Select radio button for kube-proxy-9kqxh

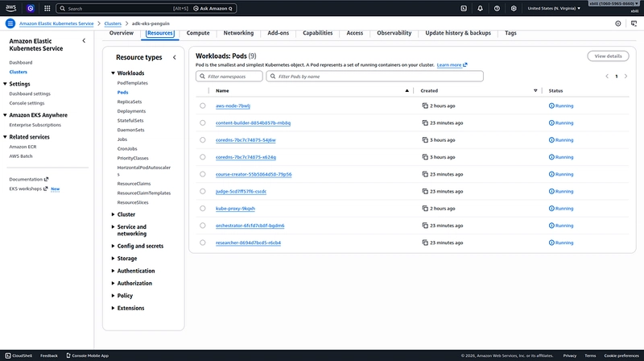pyautogui.click(x=203, y=208)
